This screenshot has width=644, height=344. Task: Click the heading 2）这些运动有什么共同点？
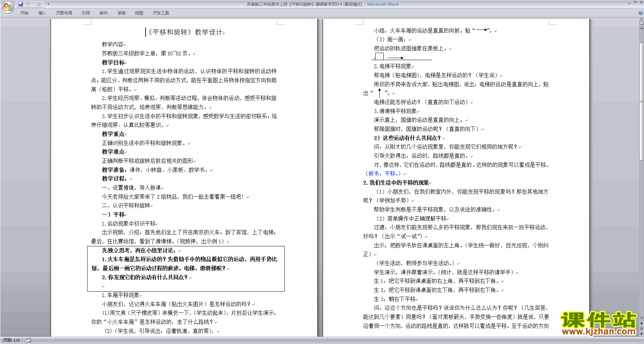[408, 138]
